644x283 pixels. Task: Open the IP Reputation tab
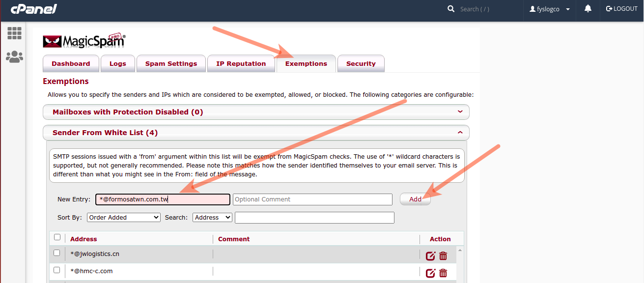pos(241,64)
